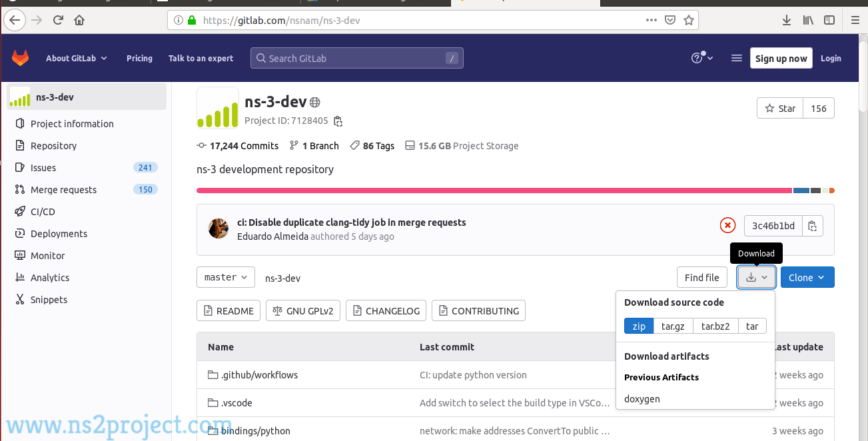Download the source as zip
Viewport: 868px width, 441px height.
coord(639,326)
